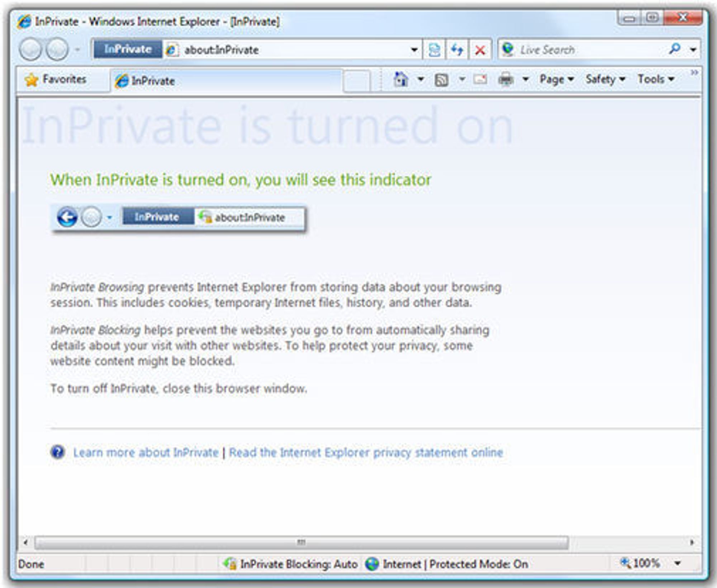This screenshot has width=717, height=588.
Task: Expand the Print options dropdown arrow
Action: pos(526,79)
